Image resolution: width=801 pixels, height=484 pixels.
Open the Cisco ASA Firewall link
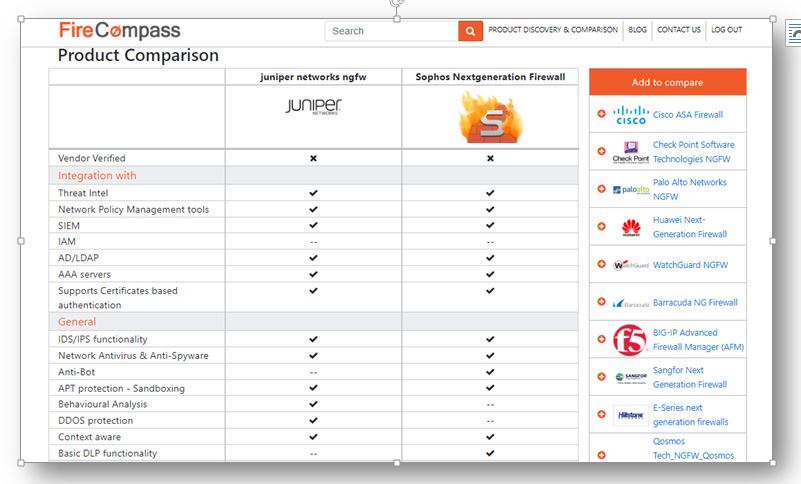[x=688, y=114]
